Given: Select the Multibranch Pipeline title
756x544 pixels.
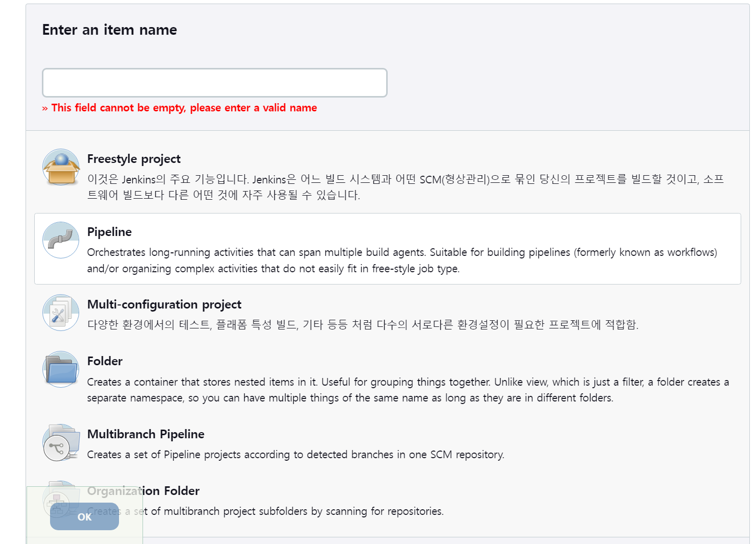Looking at the screenshot, I should [146, 434].
